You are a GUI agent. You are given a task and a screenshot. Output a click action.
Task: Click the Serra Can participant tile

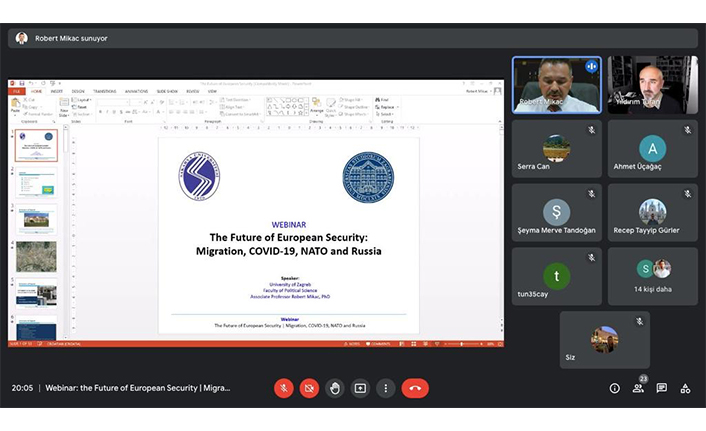pos(556,148)
